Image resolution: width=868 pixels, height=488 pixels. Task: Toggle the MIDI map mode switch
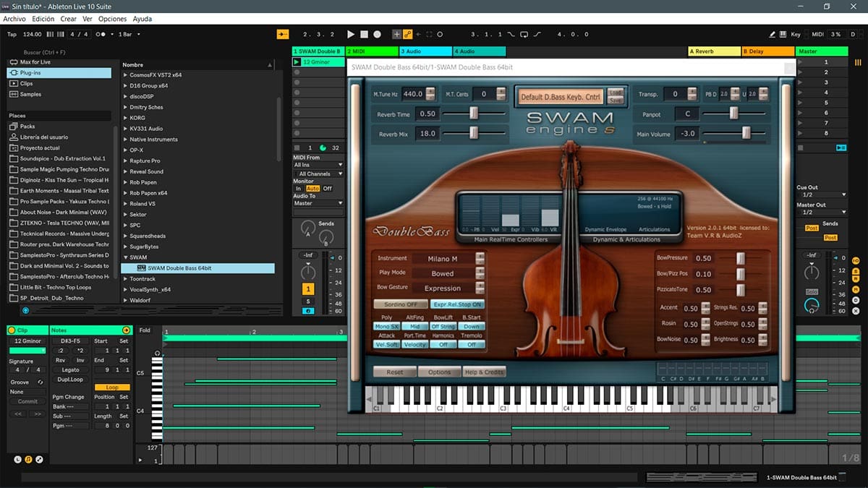tap(817, 34)
